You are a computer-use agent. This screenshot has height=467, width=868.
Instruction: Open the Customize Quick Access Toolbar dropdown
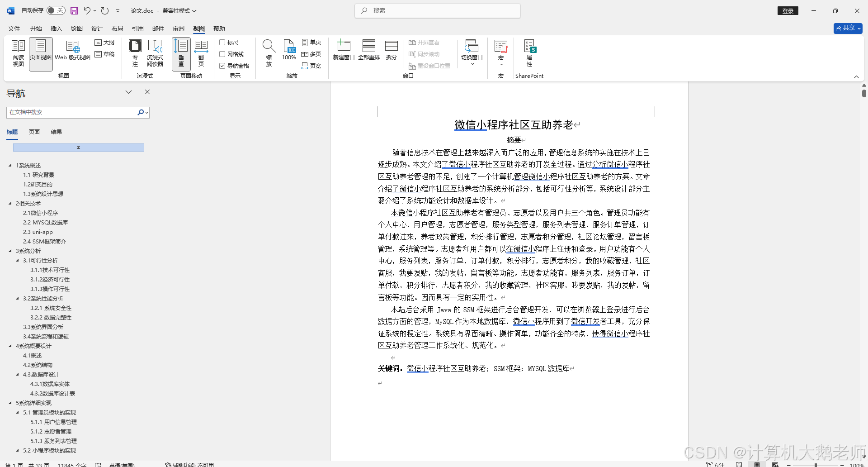click(x=118, y=11)
